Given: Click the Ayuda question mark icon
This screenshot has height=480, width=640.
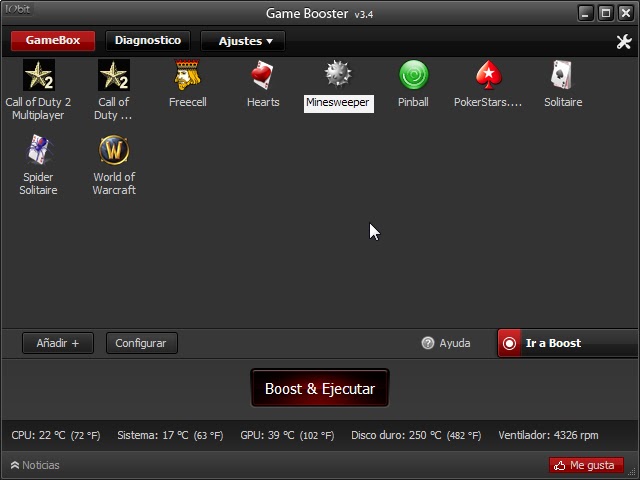Looking at the screenshot, I should (427, 343).
